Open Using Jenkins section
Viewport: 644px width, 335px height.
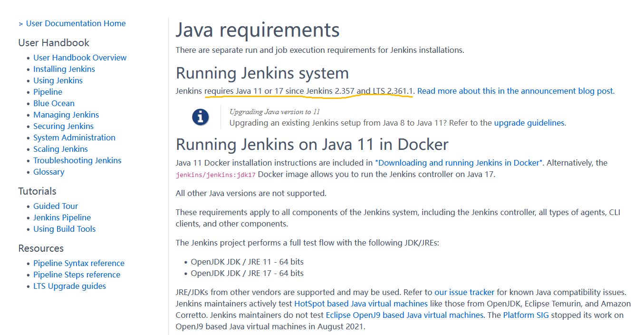(x=58, y=80)
